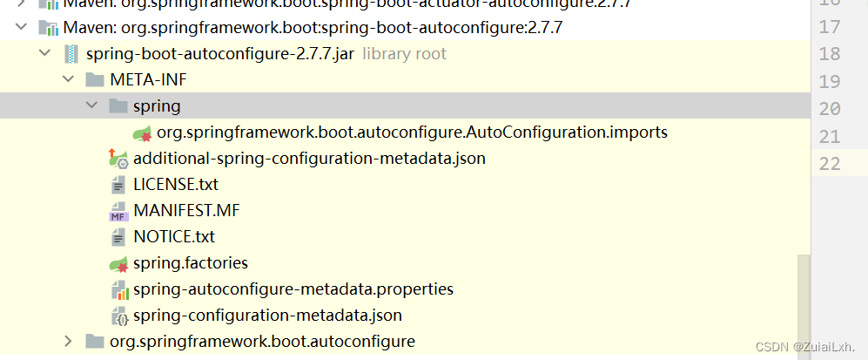868x360 pixels.
Task: Collapse the spring folder chevron
Action: pos(91,105)
